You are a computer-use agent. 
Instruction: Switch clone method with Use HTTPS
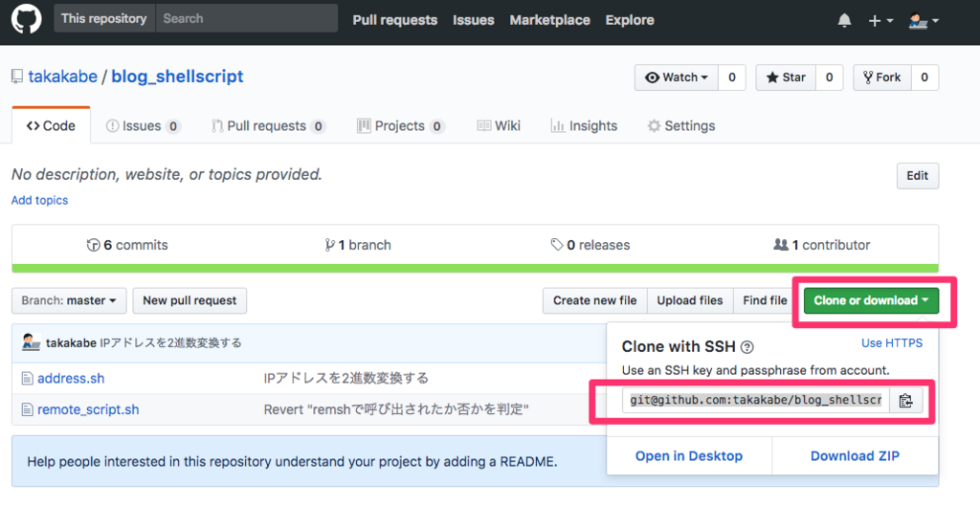[x=892, y=343]
